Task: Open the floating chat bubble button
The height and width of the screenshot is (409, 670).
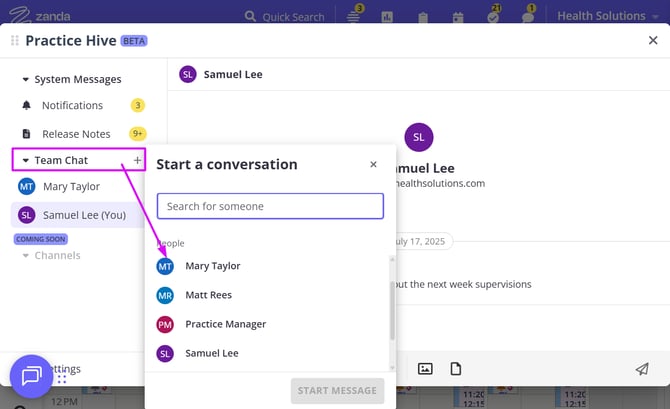Action: pos(30,376)
